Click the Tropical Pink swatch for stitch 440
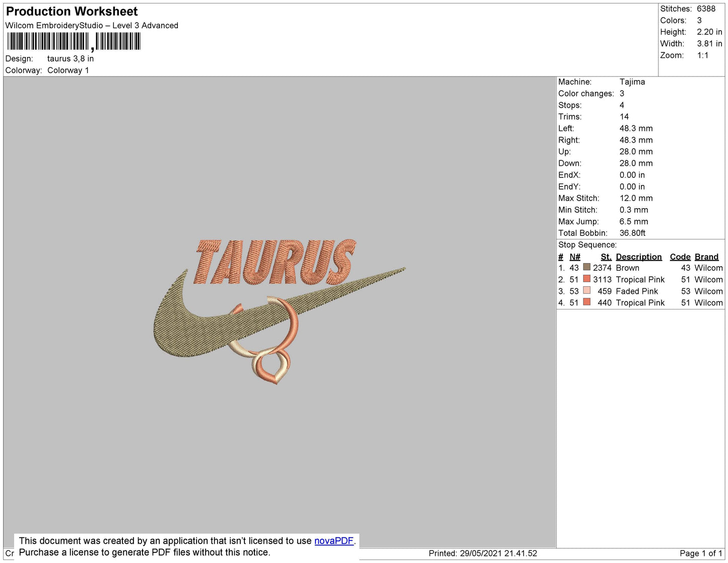Image resolution: width=728 pixels, height=563 pixels. 586,302
